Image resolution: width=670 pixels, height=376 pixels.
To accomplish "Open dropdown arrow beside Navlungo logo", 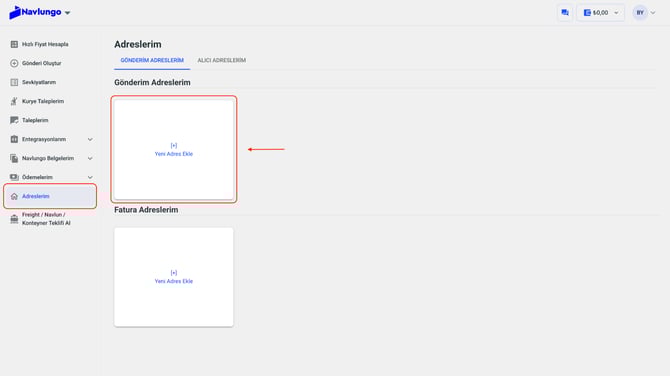I will click(68, 13).
